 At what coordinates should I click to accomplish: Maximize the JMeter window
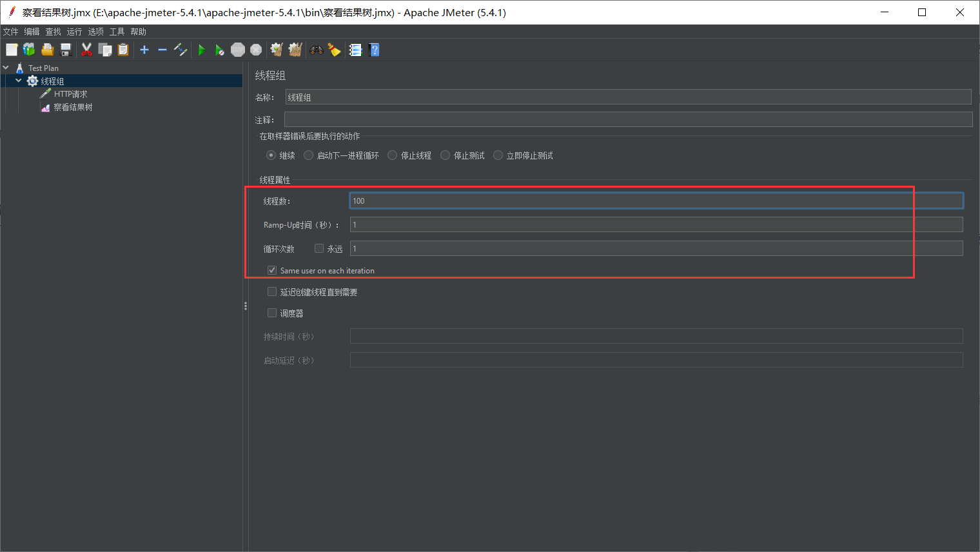click(x=922, y=12)
